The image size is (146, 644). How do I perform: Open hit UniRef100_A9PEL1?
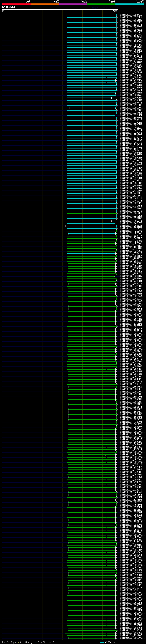pyautogui.click(x=131, y=17)
